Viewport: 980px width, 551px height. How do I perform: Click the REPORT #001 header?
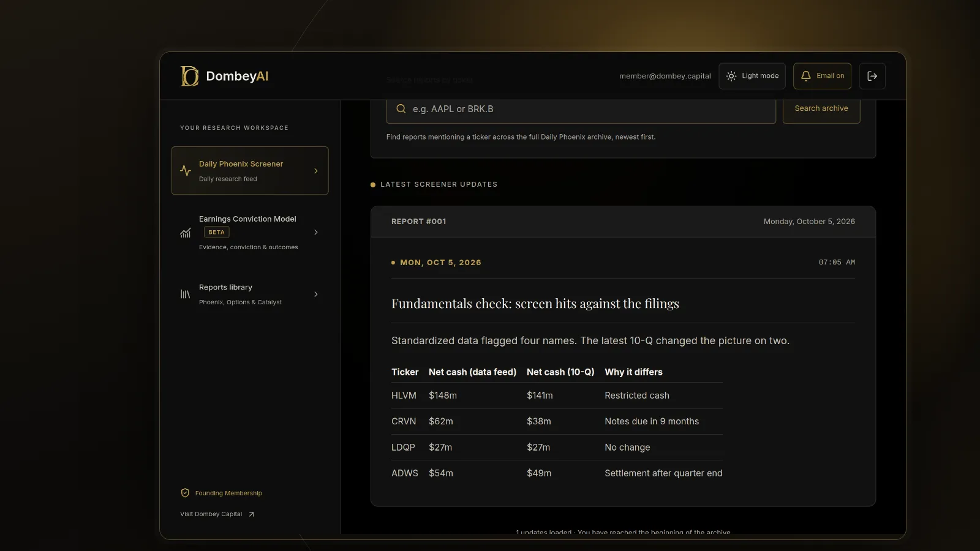click(x=418, y=222)
